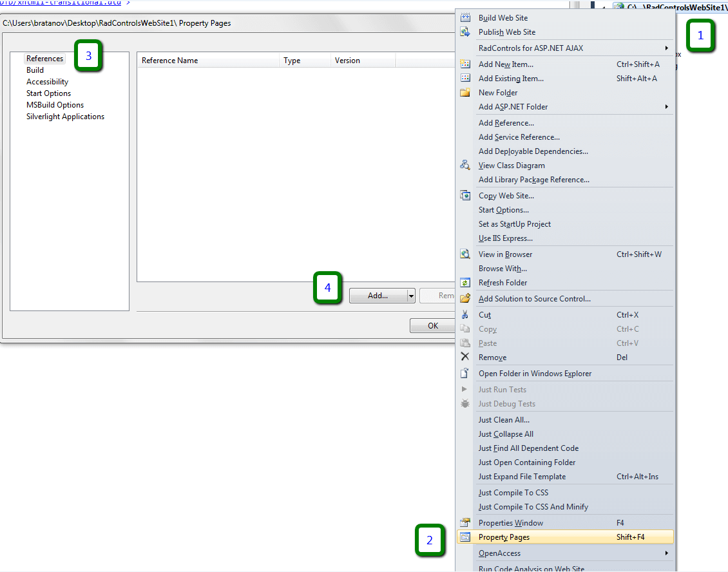The height and width of the screenshot is (572, 728).
Task: Open the Add button dropdown arrow
Action: click(411, 296)
